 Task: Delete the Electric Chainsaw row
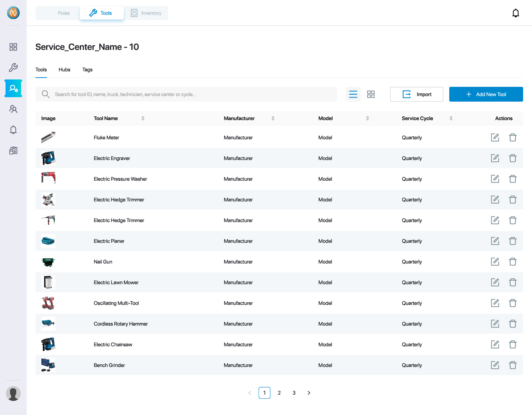pyautogui.click(x=513, y=344)
